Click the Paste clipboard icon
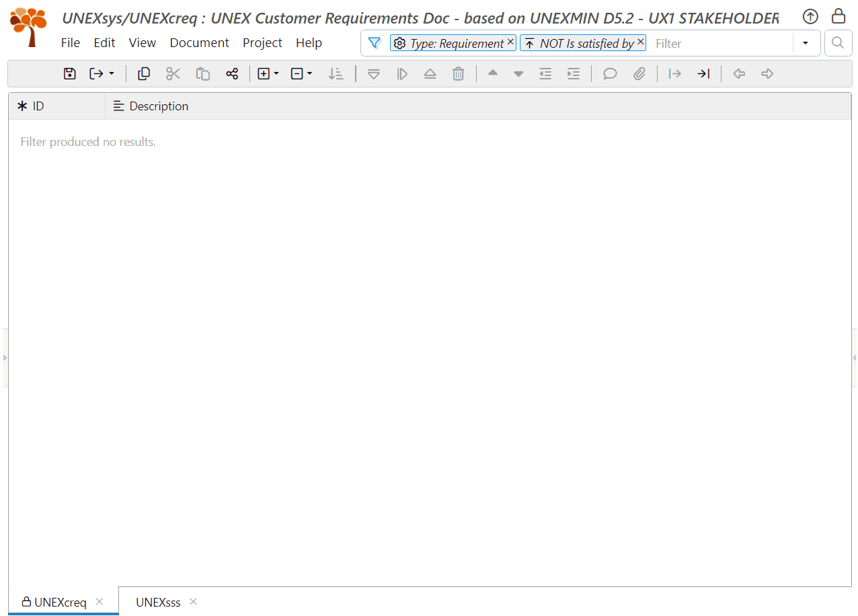 point(203,74)
